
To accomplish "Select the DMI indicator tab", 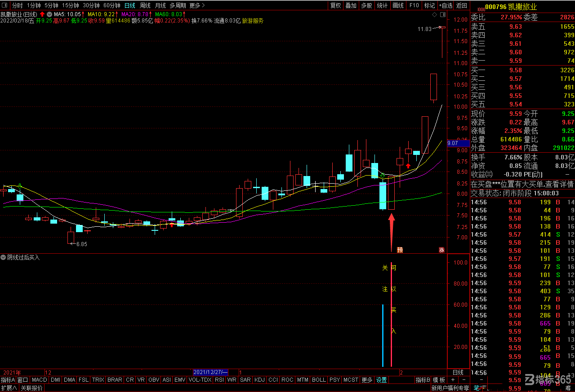I will coord(56,380).
